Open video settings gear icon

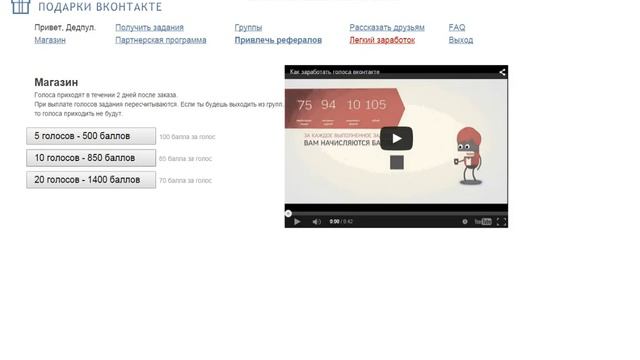[465, 222]
